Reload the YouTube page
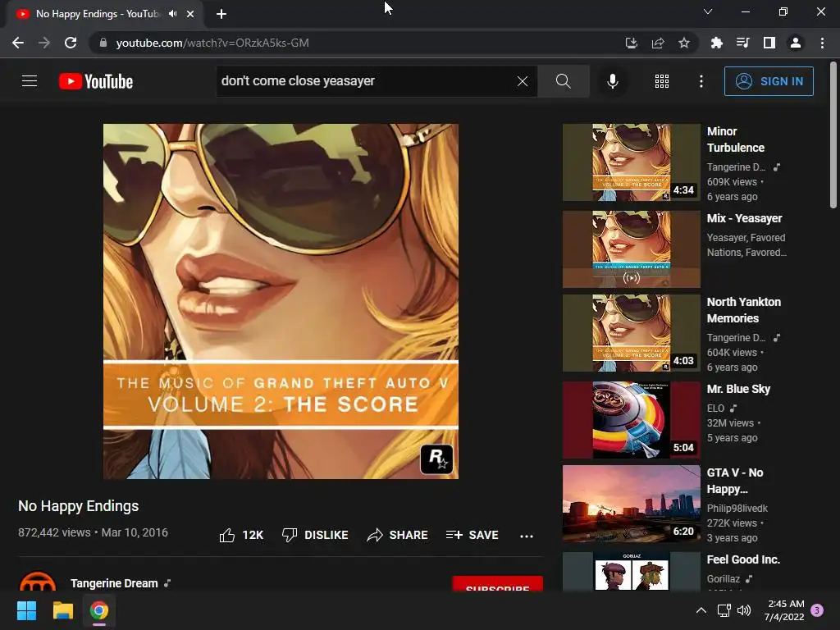 (x=71, y=43)
